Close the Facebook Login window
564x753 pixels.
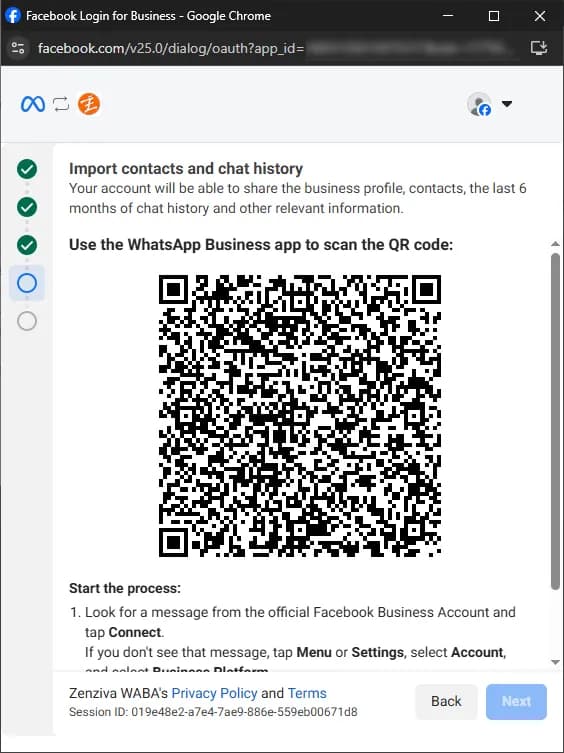(x=539, y=16)
